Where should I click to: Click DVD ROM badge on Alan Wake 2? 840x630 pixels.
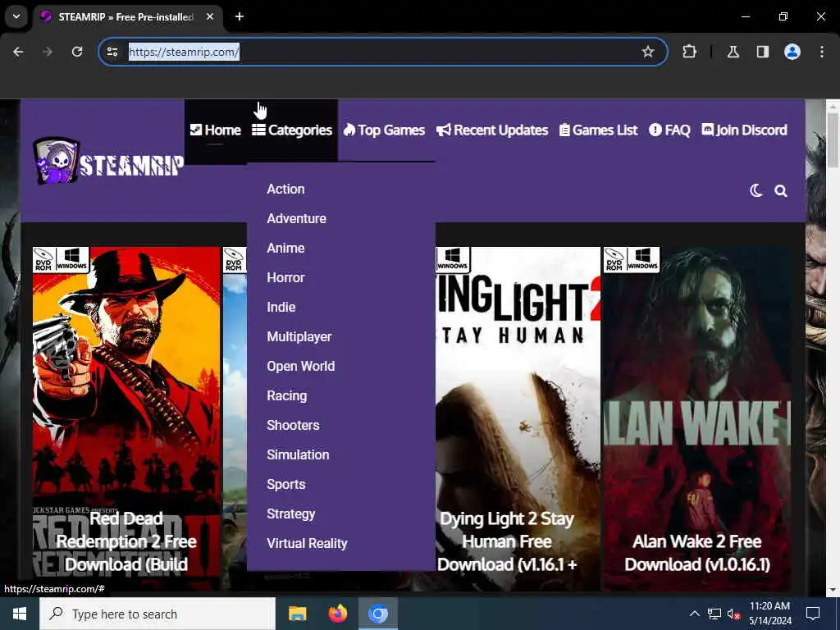click(614, 260)
